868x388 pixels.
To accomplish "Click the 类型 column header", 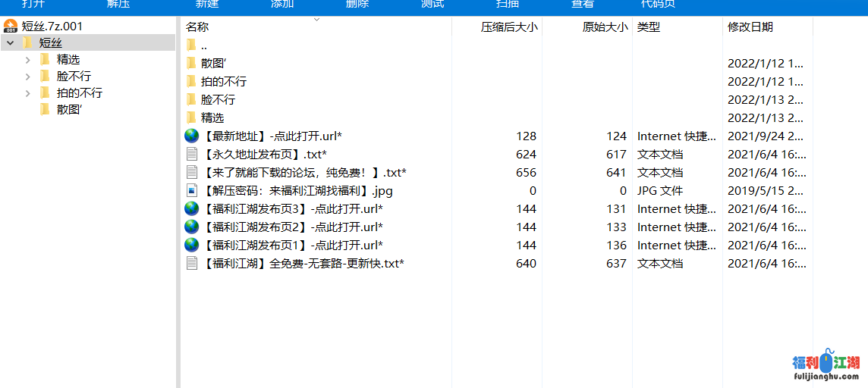I will 648,27.
